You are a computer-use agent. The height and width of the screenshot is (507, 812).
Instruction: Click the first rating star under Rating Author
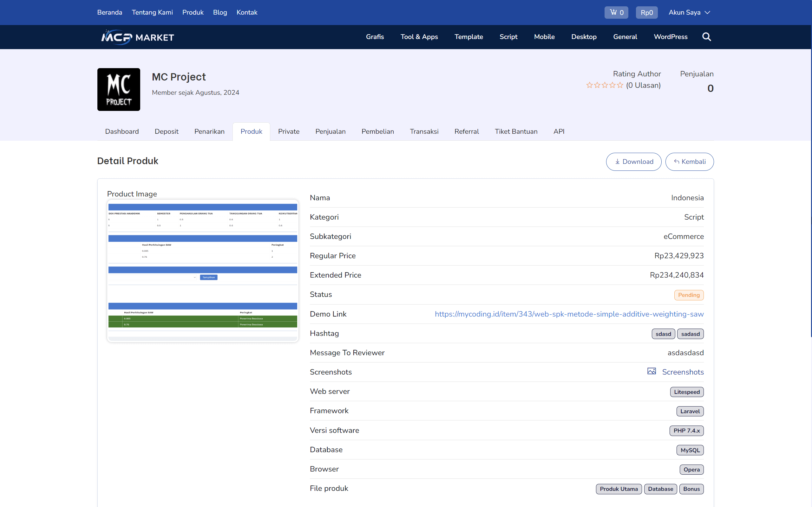[x=590, y=85]
